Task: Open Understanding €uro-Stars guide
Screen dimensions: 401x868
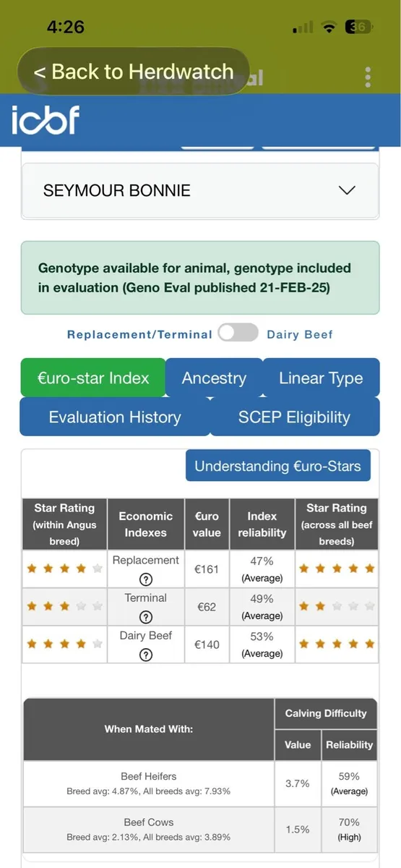Action: point(278,466)
